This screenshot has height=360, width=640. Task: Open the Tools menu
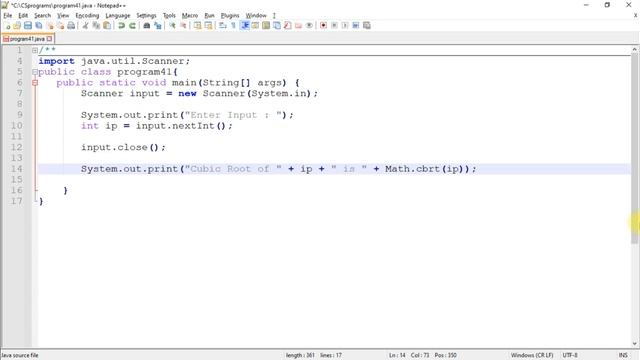click(169, 16)
